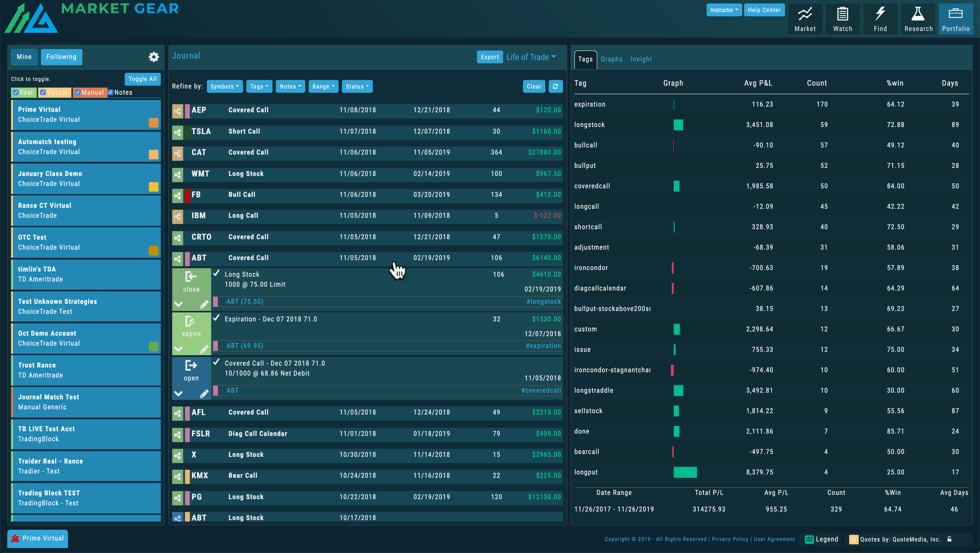980x553 pixels.
Task: Toggle the Notes checkbox
Action: pos(110,92)
